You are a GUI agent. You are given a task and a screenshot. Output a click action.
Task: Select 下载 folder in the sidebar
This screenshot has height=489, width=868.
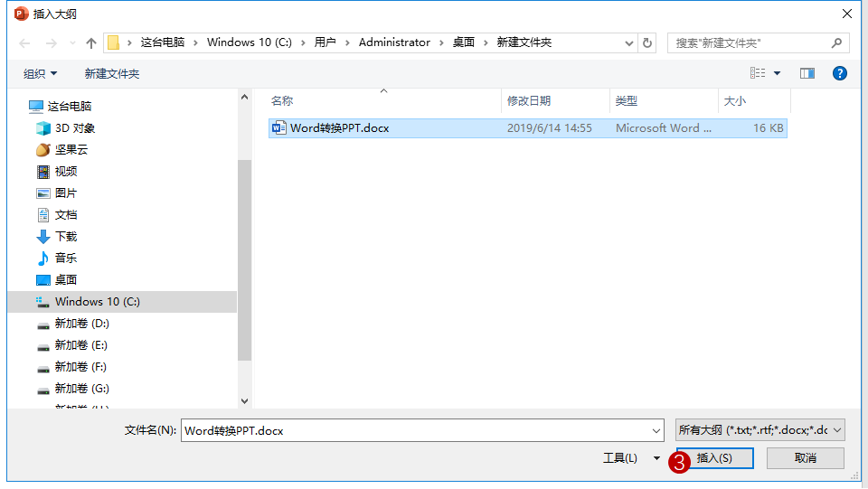tap(65, 237)
